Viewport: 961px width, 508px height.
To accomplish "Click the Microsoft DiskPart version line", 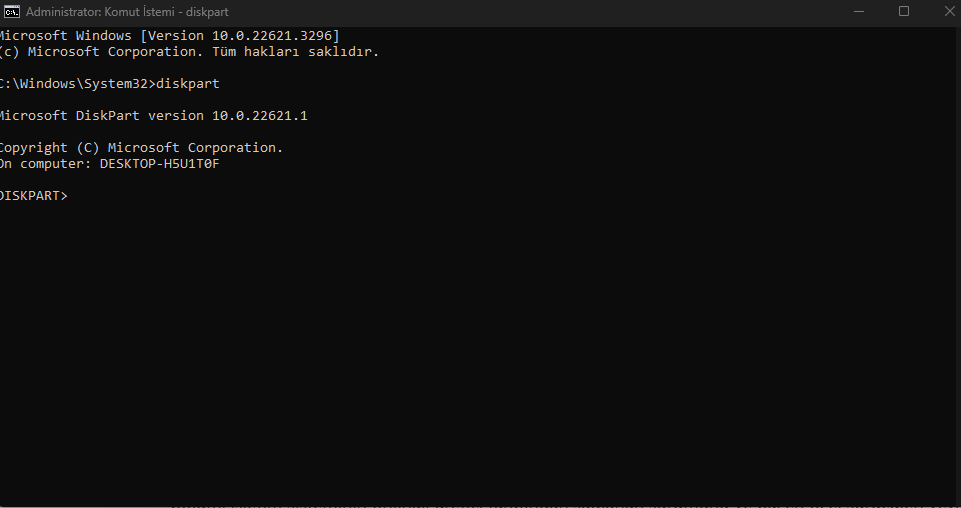I will 152,116.
